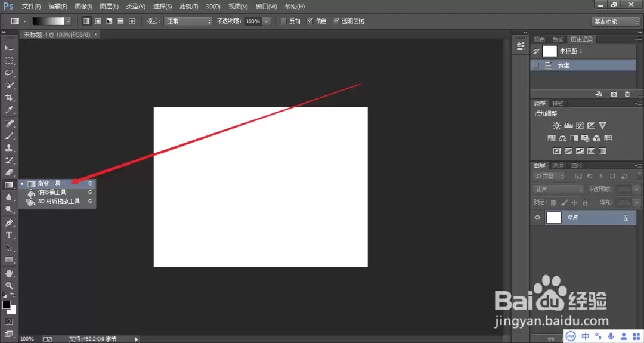Open the opacity 不透明度 slider arrow
Image resolution: width=644 pixels, height=343 pixels.
click(x=266, y=21)
